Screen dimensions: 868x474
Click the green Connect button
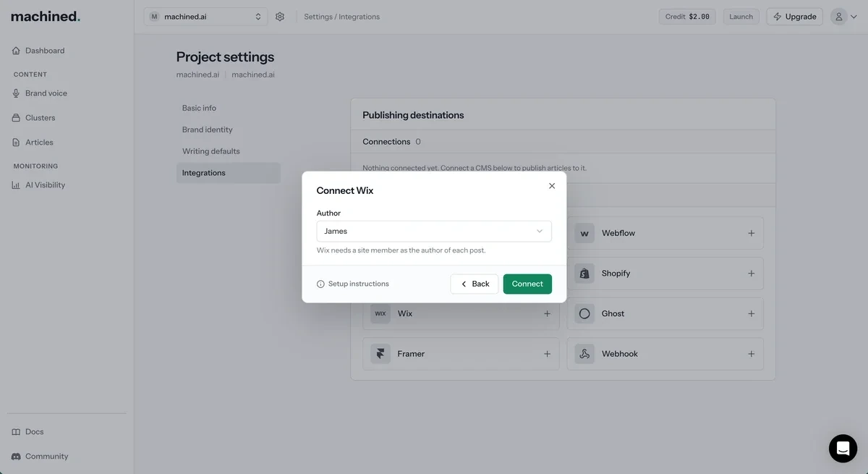coord(527,284)
